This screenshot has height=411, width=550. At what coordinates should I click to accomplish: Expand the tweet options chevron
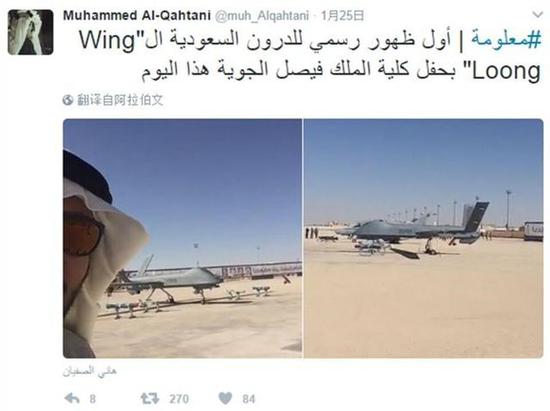(x=537, y=15)
